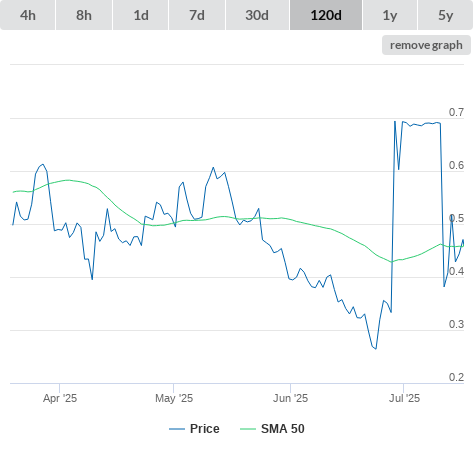Viewport: 474px width, 455px height.
Task: Toggle the SMA 50 series legend
Action: (x=272, y=429)
